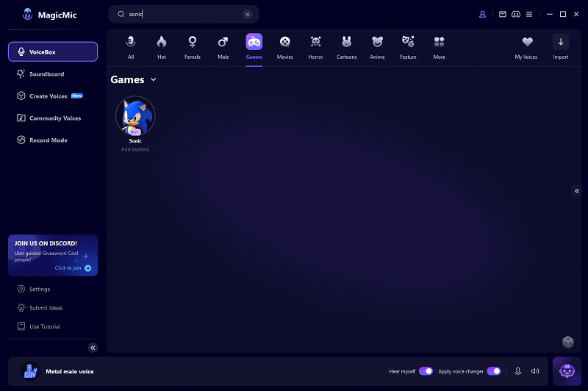The width and height of the screenshot is (588, 391).
Task: Open the user account profile icon
Action: 483,14
